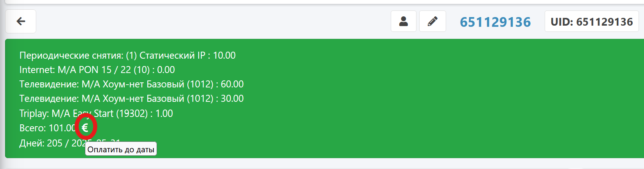Click the euro pay-until-date icon
This screenshot has width=644, height=169.
pyautogui.click(x=85, y=127)
